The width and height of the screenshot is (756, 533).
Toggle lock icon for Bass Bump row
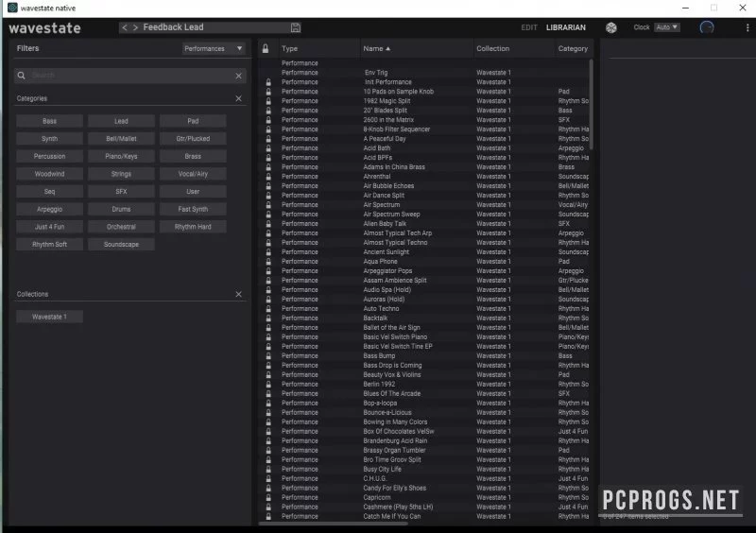tap(268, 356)
